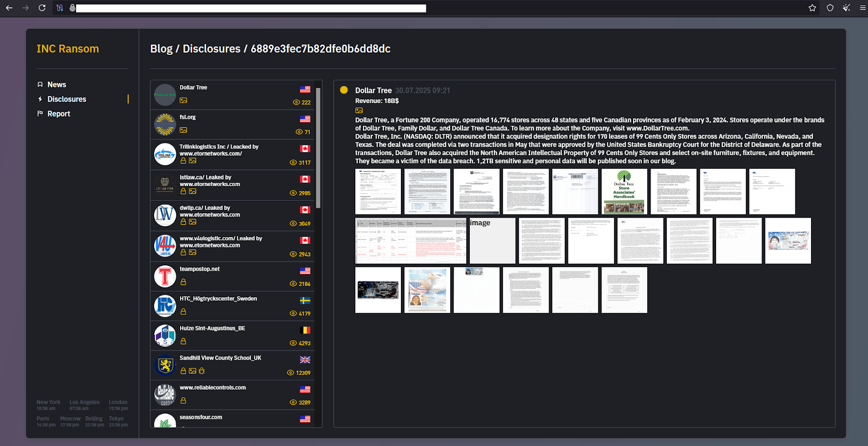Click the Dollar Tree title in detail panel
868x446 pixels.
[x=373, y=91]
